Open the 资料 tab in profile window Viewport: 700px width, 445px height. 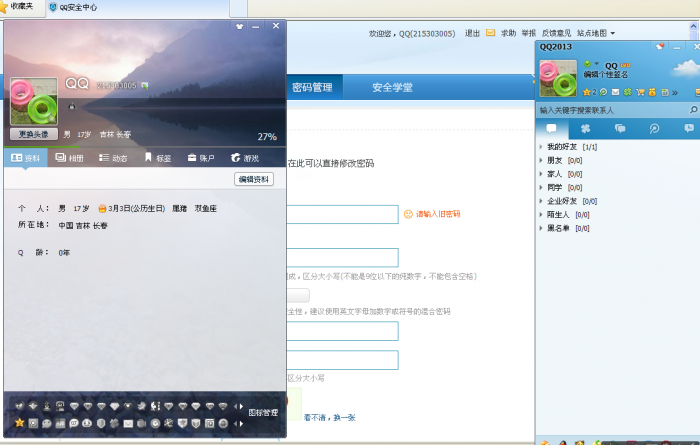pos(25,158)
